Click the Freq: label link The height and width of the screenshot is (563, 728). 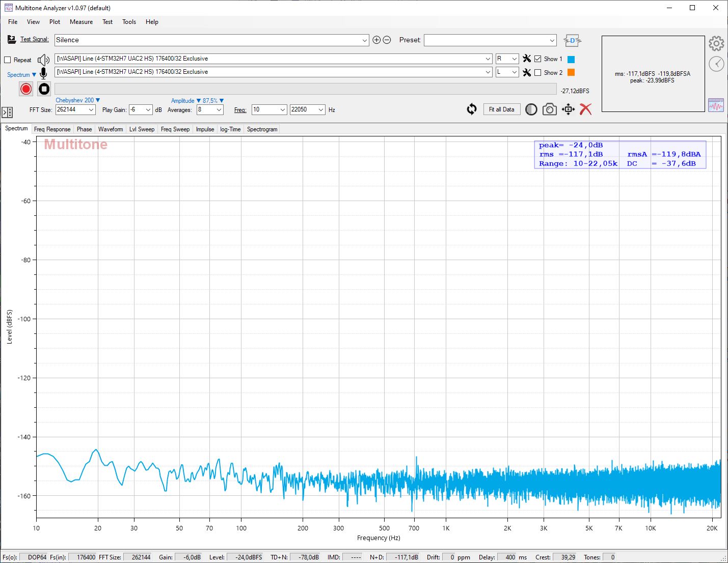(240, 110)
